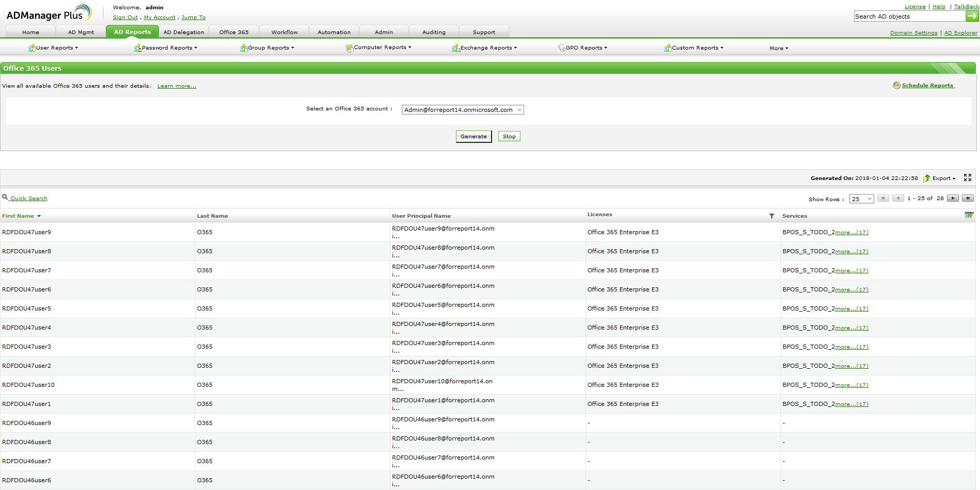Viewport: 980px width, 490px height.
Task: Open Schedule Reports
Action: [x=924, y=86]
